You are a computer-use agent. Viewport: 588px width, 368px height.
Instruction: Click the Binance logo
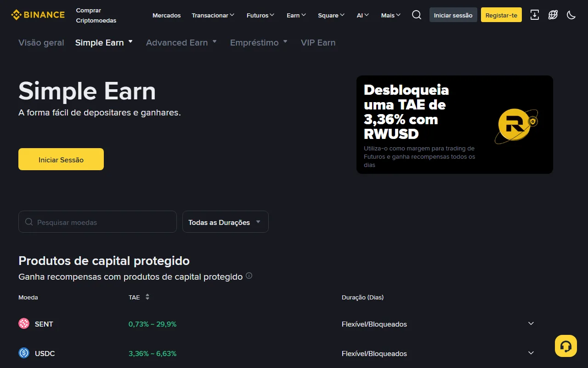click(38, 15)
